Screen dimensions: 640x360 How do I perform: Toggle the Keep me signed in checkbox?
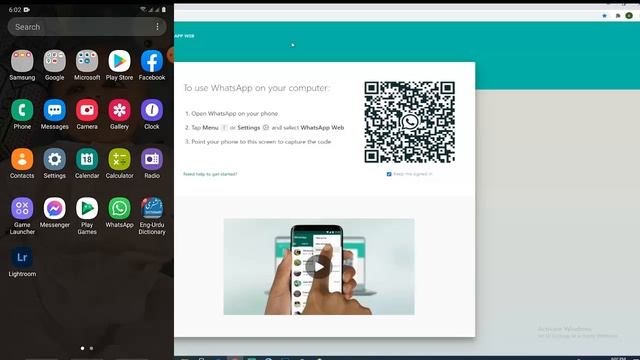pyautogui.click(x=389, y=174)
